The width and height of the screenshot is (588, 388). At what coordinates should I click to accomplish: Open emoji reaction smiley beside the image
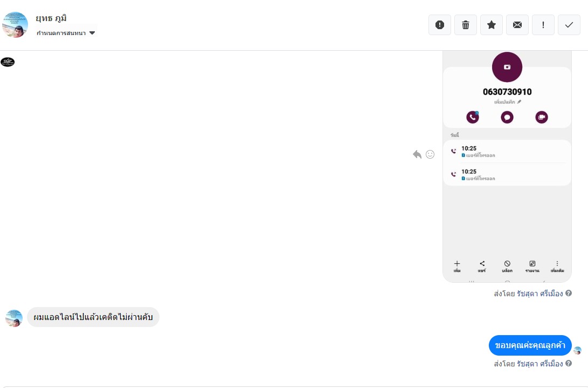pyautogui.click(x=430, y=154)
